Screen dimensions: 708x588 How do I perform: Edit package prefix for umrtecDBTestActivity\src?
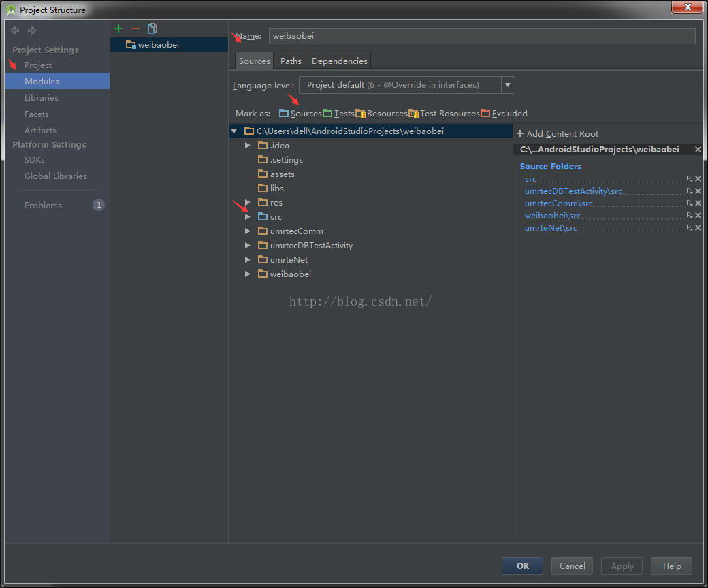point(690,191)
